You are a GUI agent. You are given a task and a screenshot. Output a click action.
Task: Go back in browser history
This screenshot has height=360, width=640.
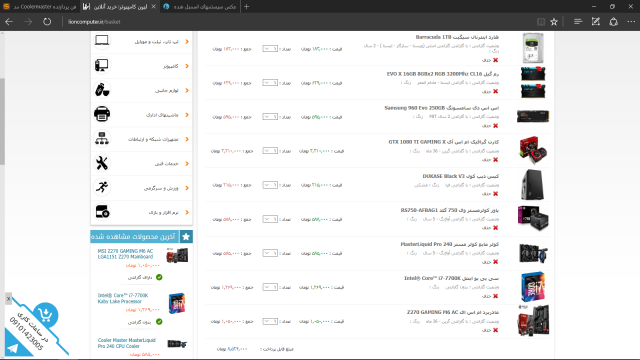point(9,22)
